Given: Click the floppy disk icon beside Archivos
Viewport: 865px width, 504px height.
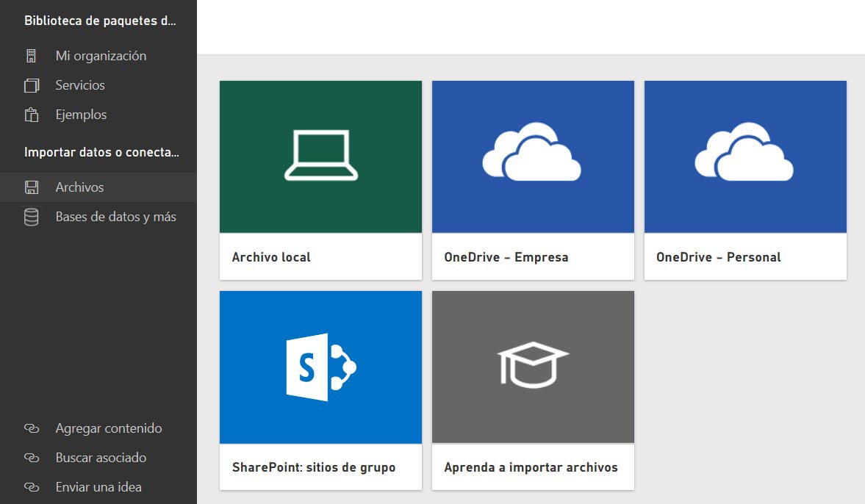Looking at the screenshot, I should tap(32, 187).
